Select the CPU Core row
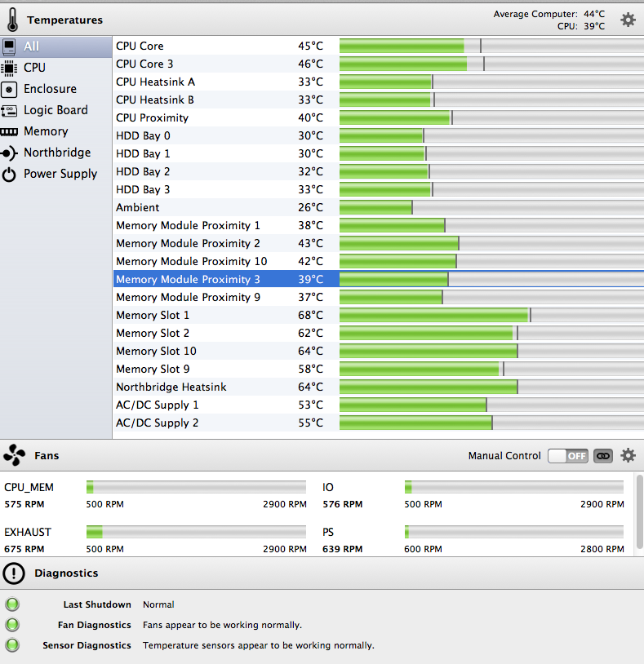Viewport: 644px width, 664px height. point(379,46)
